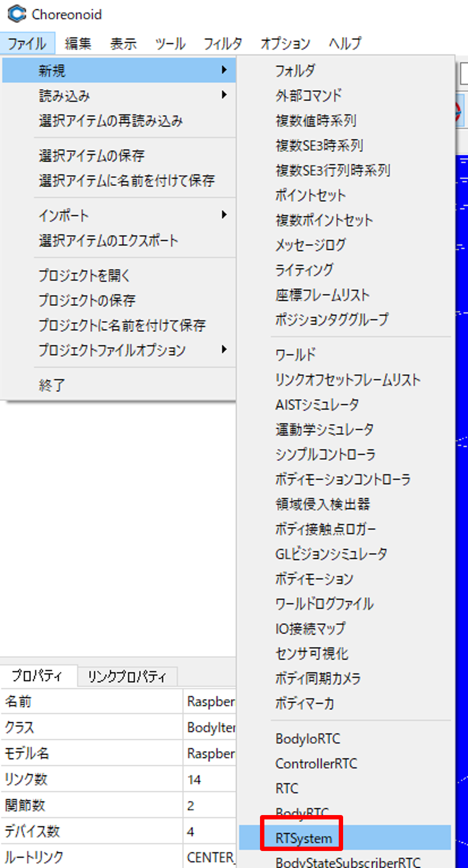
Task: Select the プロパティ tab
Action: coord(37,676)
